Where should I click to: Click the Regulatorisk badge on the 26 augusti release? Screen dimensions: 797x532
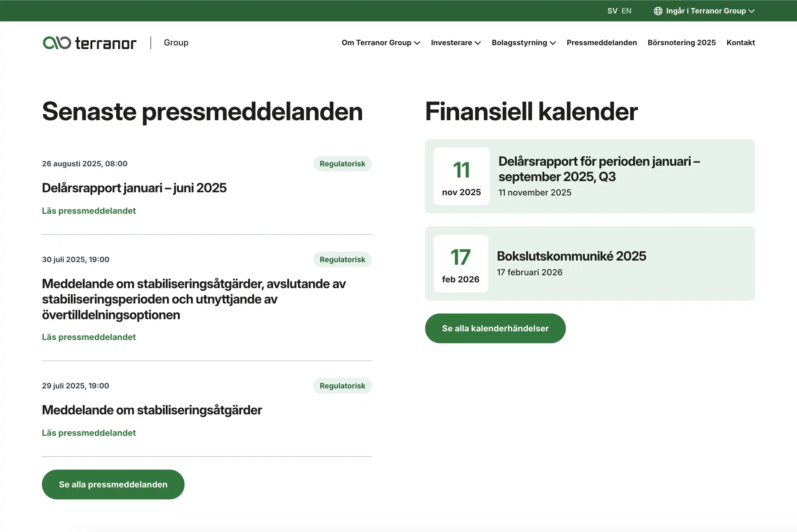342,163
